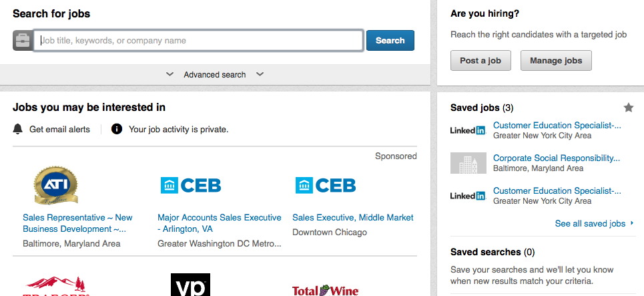The width and height of the screenshot is (644, 296).
Task: Click the Manage jobs button
Action: pos(556,60)
